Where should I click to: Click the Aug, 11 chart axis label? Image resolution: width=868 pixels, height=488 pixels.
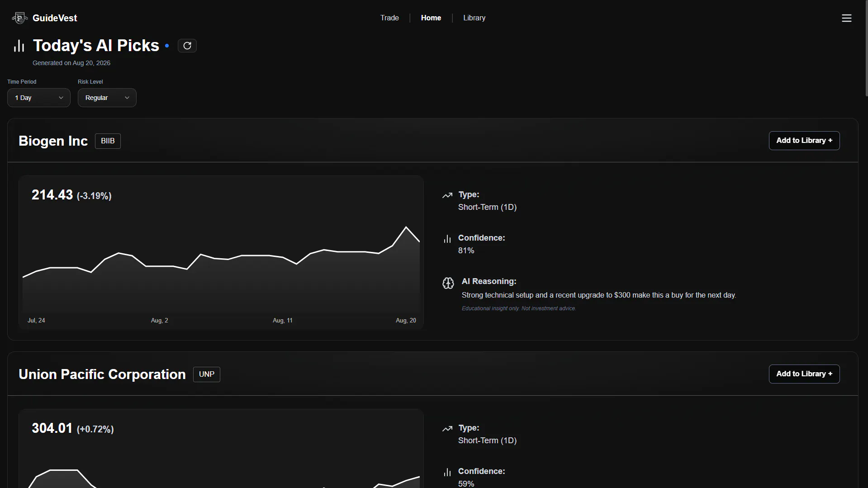(x=283, y=320)
